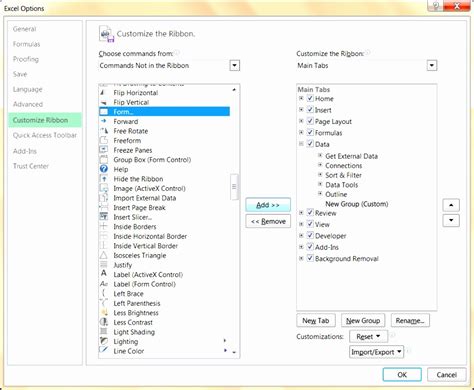Image resolution: width=474 pixels, height=390 pixels.
Task: Click the Insert Page Break icon
Action: 104,207
